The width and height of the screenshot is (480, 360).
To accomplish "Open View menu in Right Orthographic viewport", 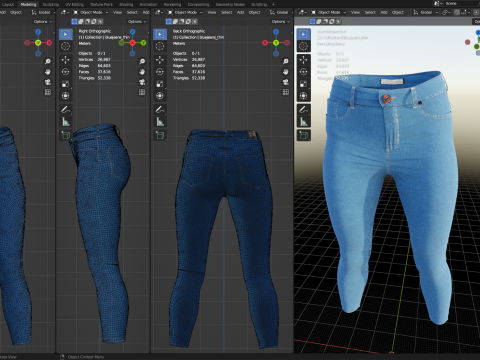I will tap(117, 12).
